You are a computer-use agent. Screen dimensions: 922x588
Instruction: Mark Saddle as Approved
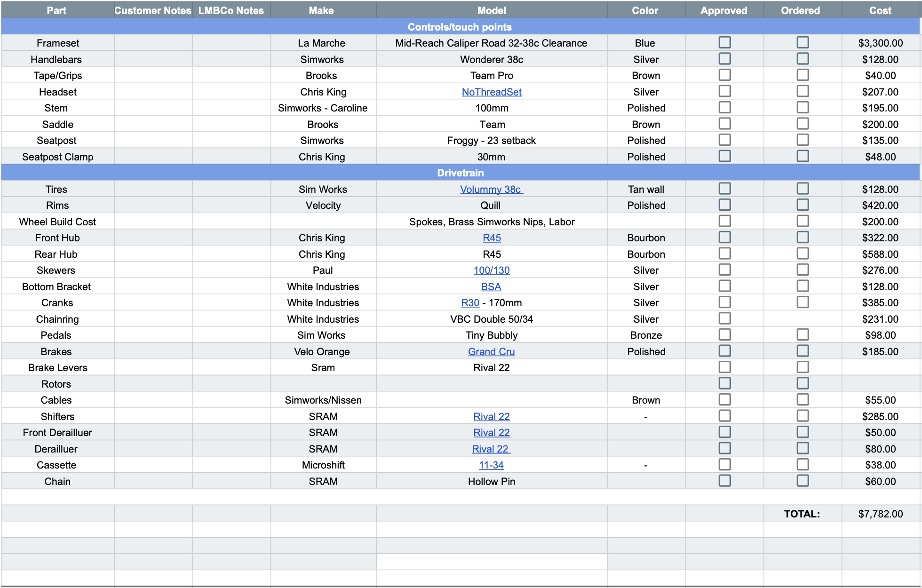[724, 124]
